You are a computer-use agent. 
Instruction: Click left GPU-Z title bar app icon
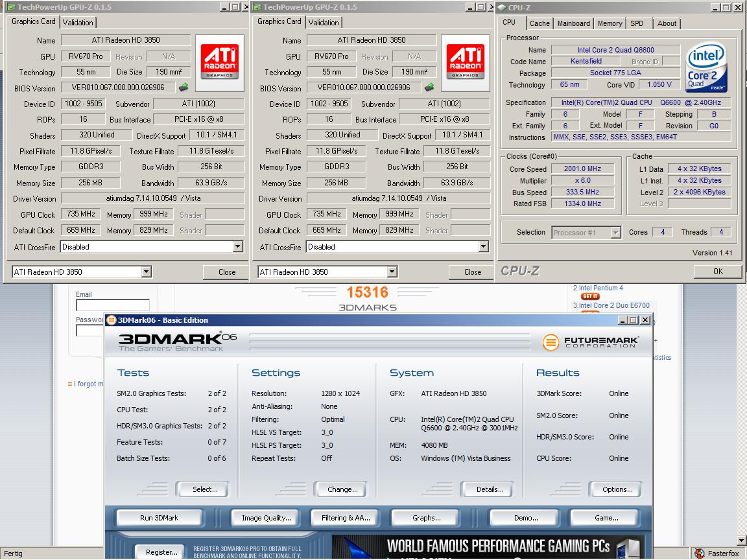click(10, 7)
